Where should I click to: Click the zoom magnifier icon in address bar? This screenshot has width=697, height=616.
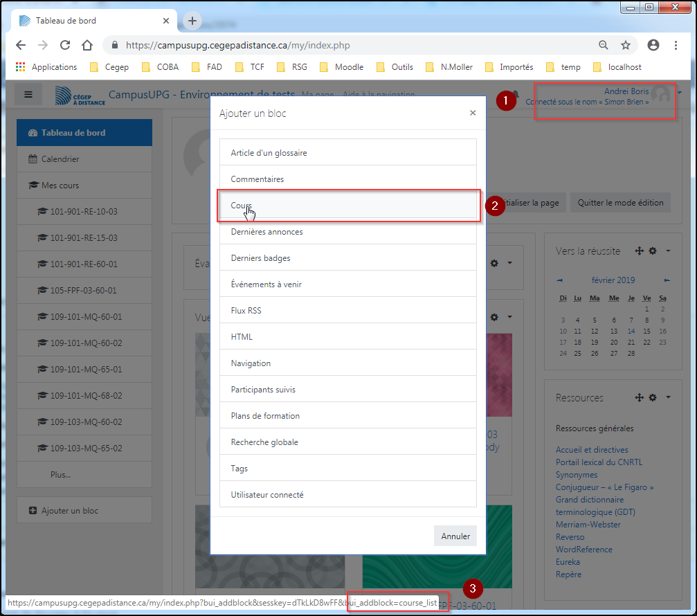[604, 45]
